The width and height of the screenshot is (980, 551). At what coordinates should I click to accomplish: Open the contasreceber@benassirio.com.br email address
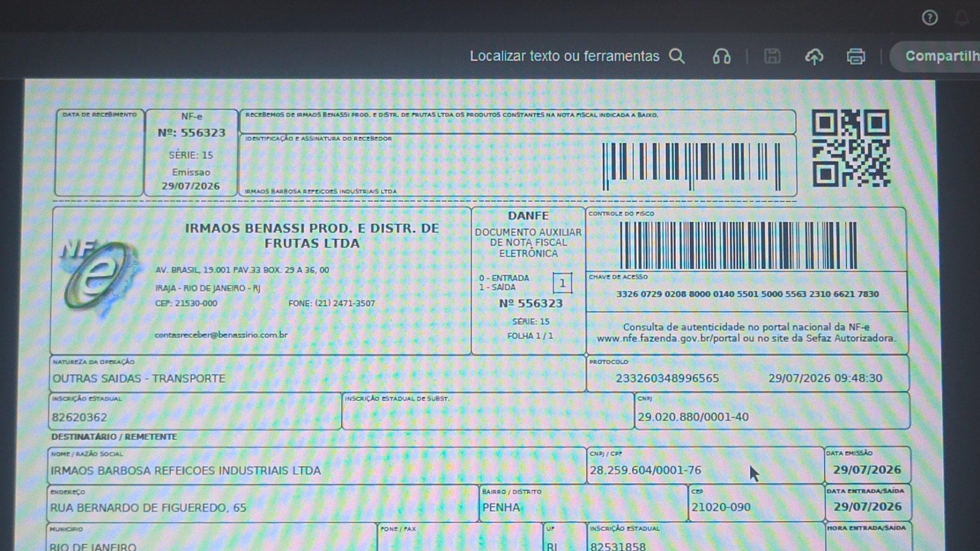[x=221, y=335]
